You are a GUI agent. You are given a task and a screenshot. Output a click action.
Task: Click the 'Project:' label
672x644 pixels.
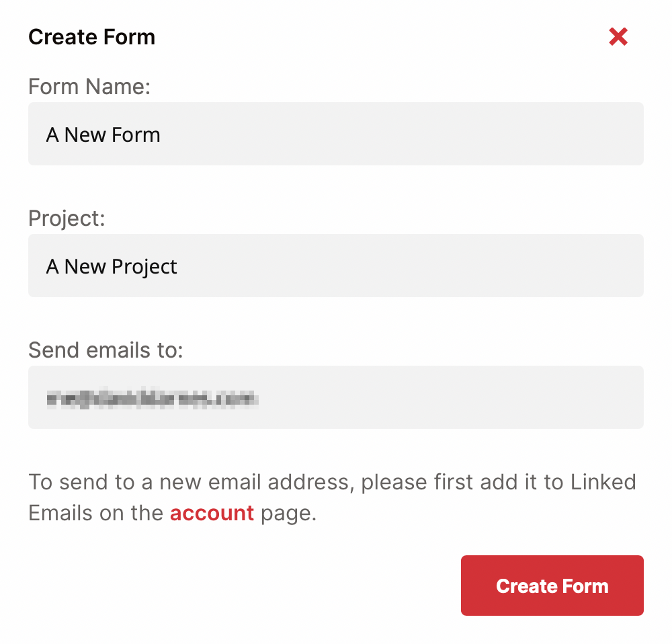coord(66,218)
